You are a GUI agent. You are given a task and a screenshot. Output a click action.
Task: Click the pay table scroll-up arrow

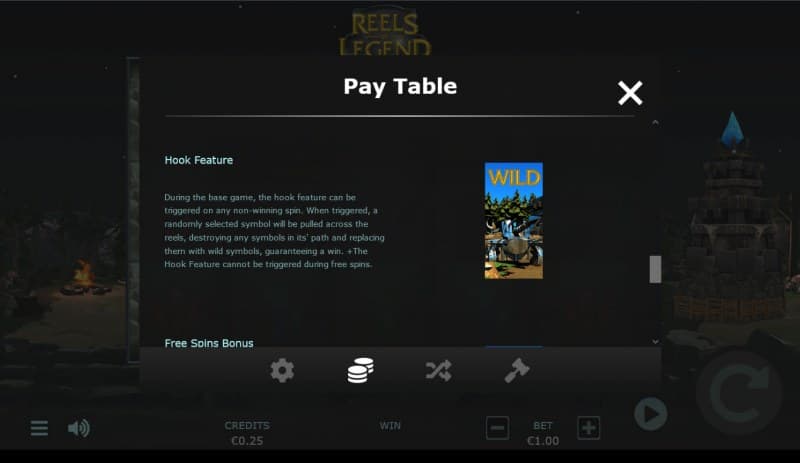click(655, 123)
